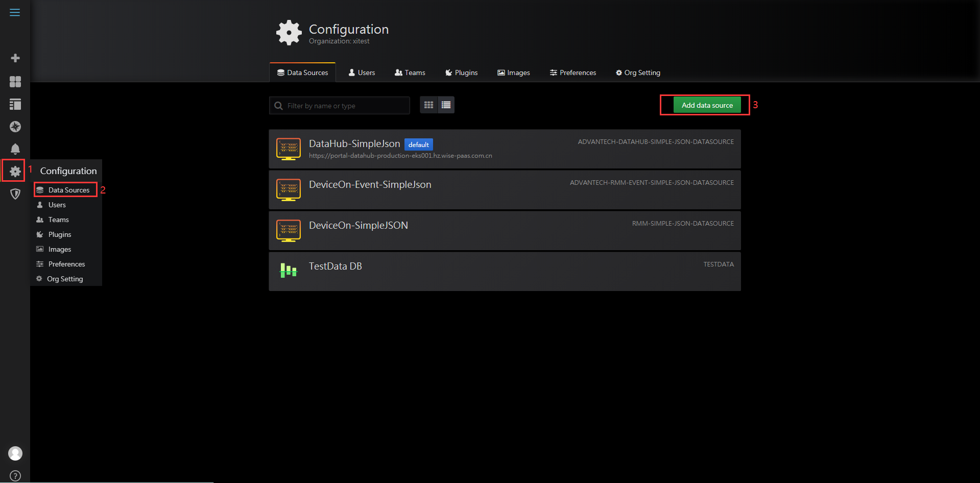Image resolution: width=980 pixels, height=483 pixels.
Task: Open the user profile avatar at bottom left
Action: [15, 453]
